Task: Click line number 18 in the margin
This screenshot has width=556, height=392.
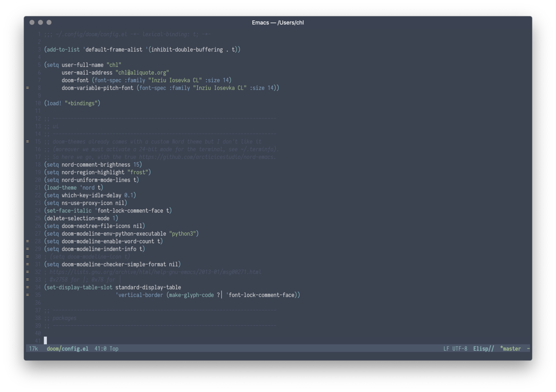Action: [x=38, y=164]
